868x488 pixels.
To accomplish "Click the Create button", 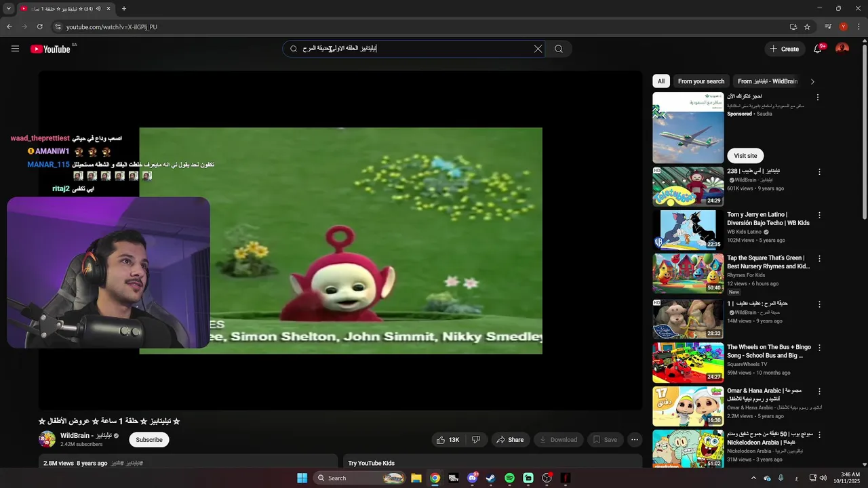I will (x=785, y=49).
